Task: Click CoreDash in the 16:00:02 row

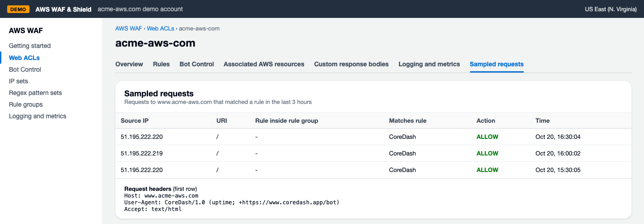Action: 402,153
